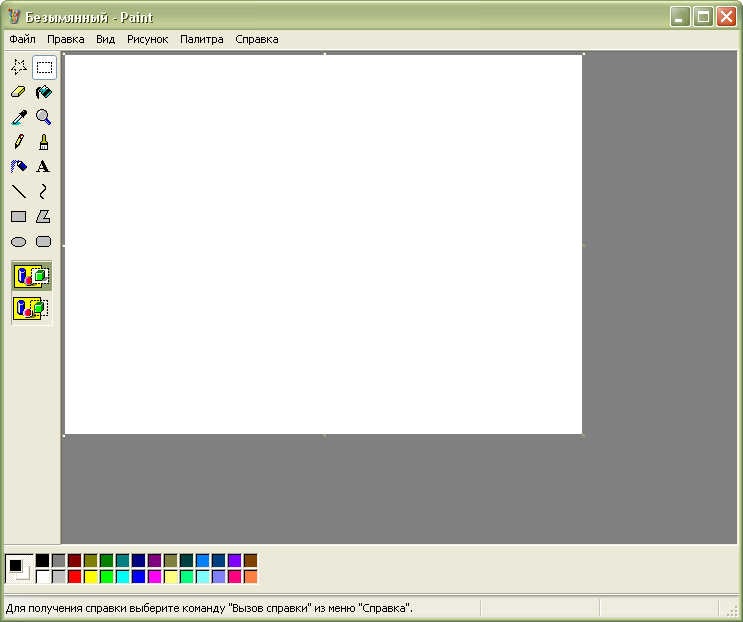Click the Paint icon in the title bar
Screen dimensions: 743x622
coord(14,17)
